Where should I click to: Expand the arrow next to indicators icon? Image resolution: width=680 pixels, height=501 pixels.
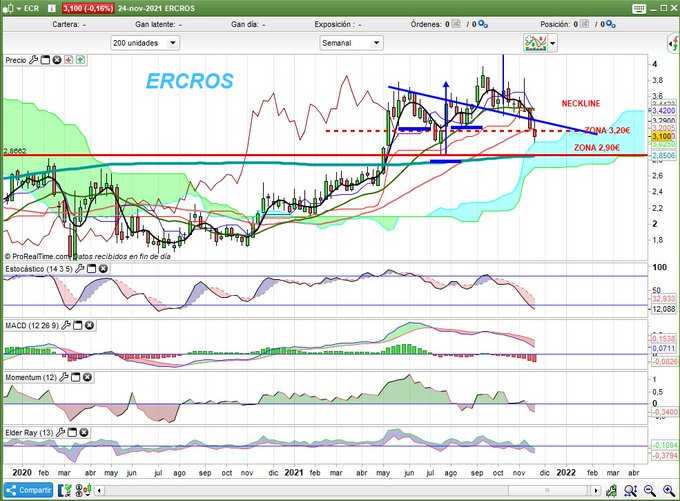point(552,43)
